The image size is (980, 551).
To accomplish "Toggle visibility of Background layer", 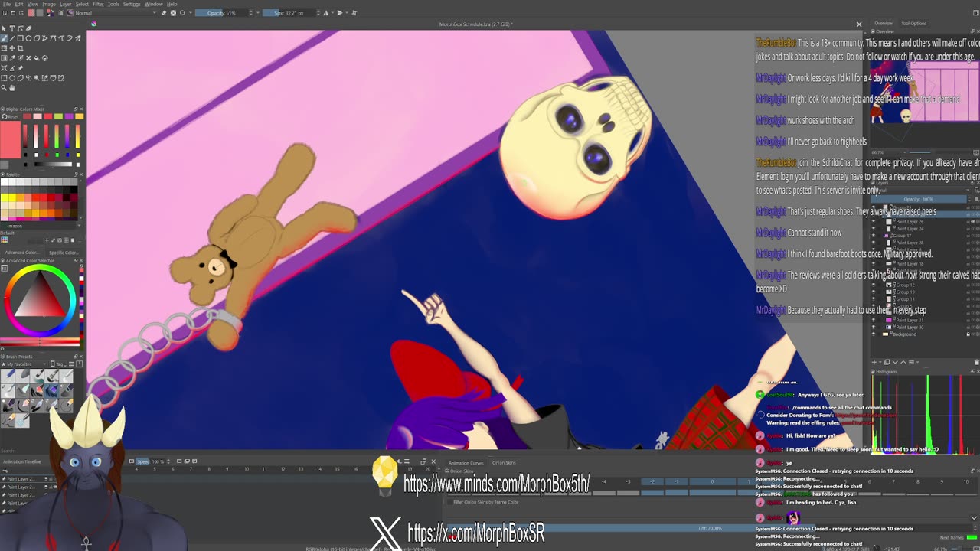I will (874, 334).
